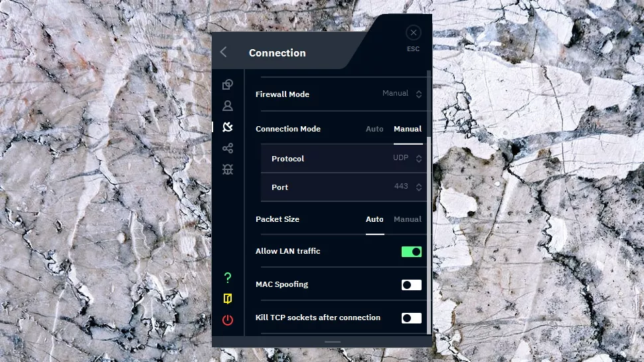644x362 pixels.
Task: Disable the Allow LAN traffic toggle
Action: pos(412,252)
